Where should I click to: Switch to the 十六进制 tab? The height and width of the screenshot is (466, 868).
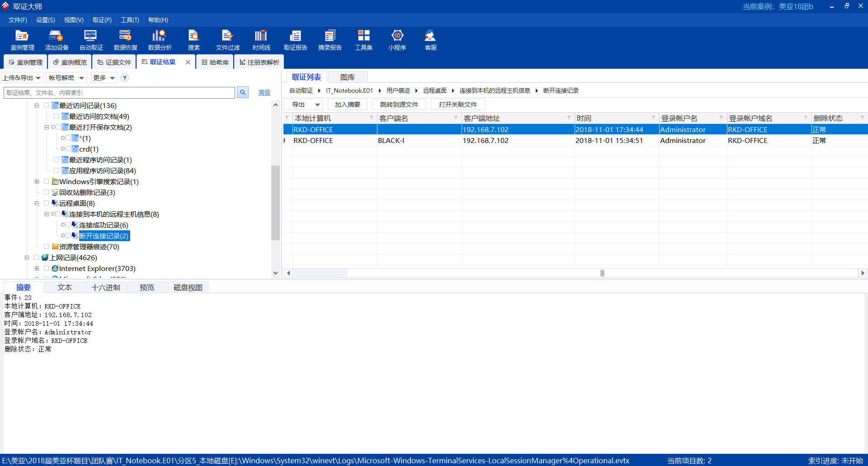click(106, 287)
